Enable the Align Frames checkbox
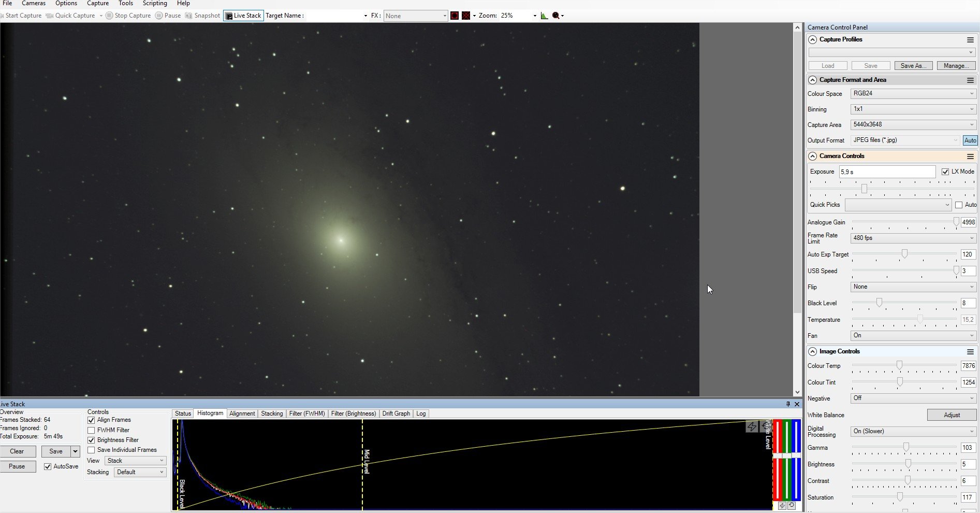The width and height of the screenshot is (980, 513). pos(91,420)
